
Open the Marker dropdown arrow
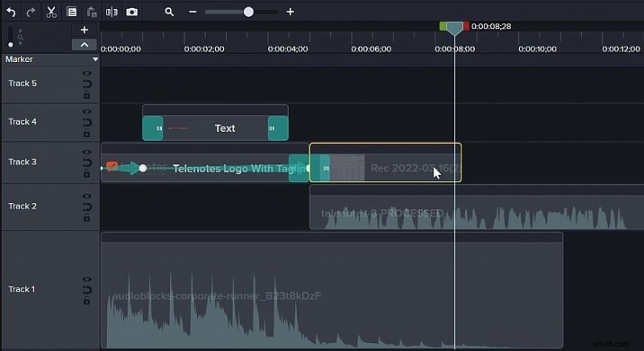[x=95, y=60]
